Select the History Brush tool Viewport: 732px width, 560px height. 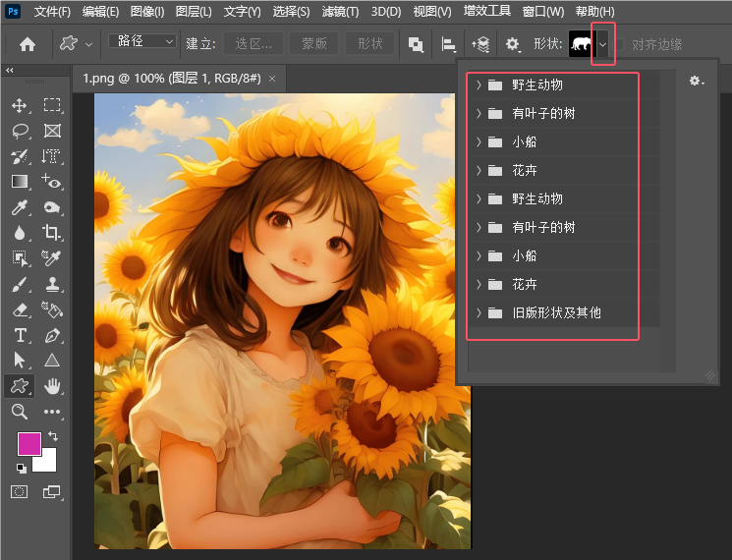tap(20, 156)
